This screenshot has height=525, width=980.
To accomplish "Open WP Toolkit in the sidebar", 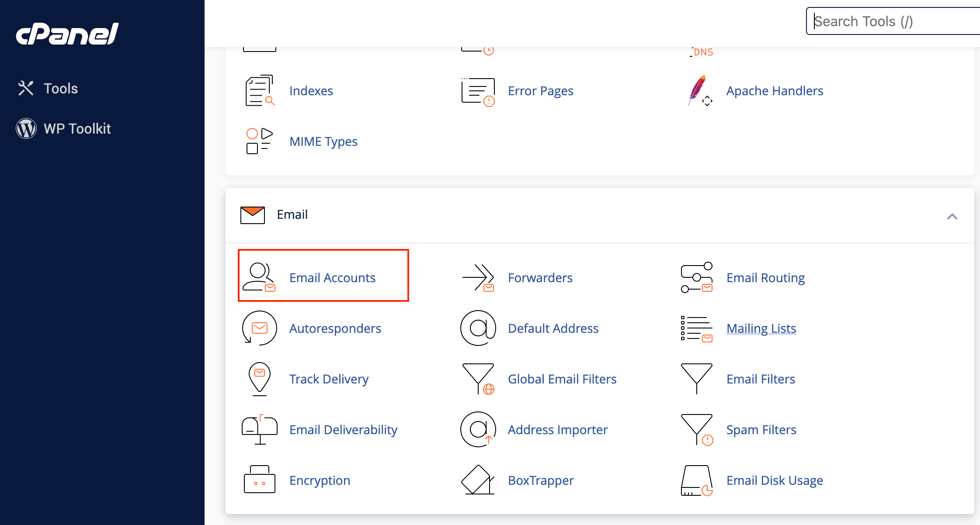I will click(77, 129).
